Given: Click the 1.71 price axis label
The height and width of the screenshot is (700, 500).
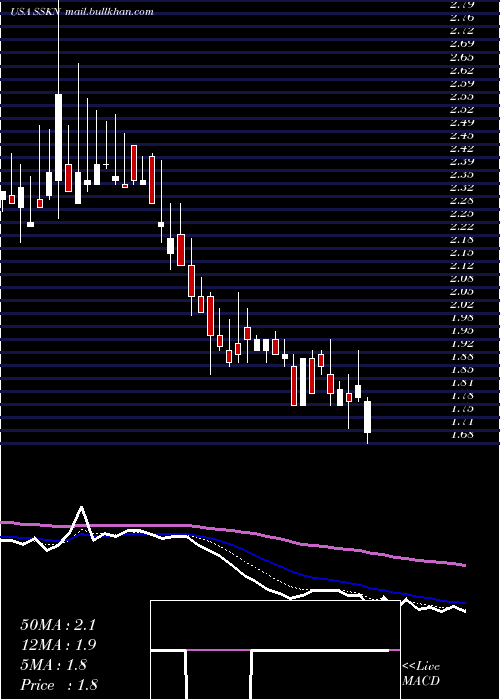Looking at the screenshot, I should (x=461, y=421).
